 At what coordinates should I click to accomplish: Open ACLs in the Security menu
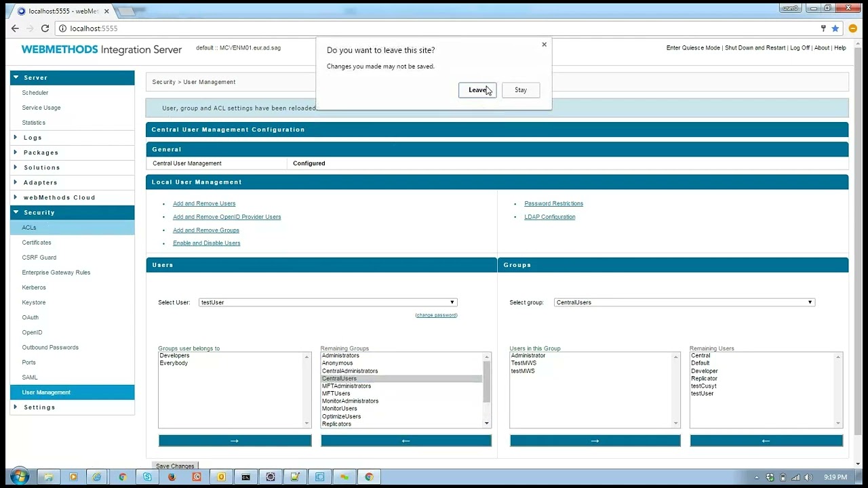tap(29, 228)
